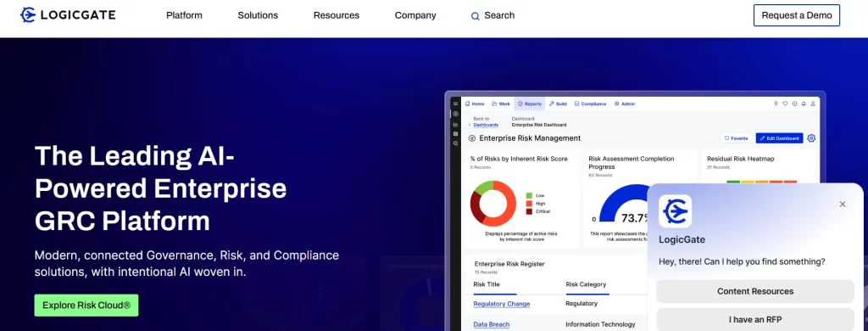The image size is (868, 331).
Task: Click the Favorite button on dashboard
Action: (737, 138)
